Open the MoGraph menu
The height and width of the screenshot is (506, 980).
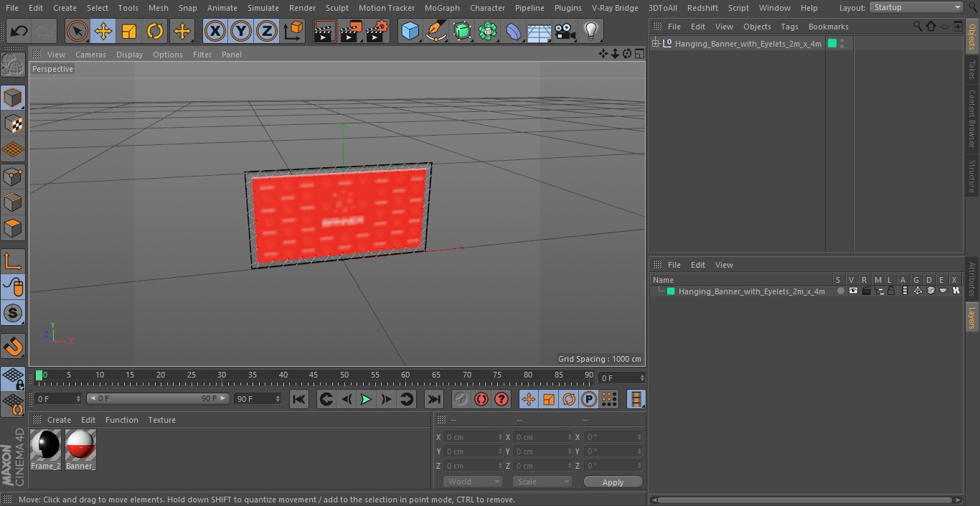442,7
